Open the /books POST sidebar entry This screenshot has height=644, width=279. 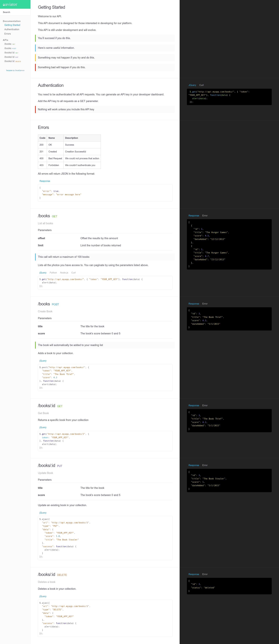click(x=10, y=48)
